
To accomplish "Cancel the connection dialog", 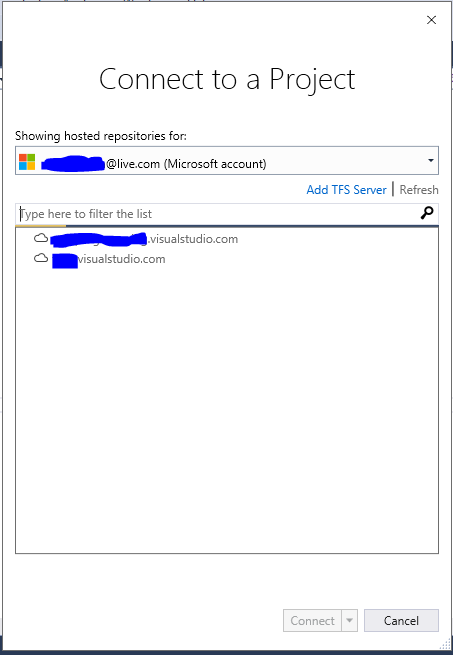I will click(x=401, y=620).
